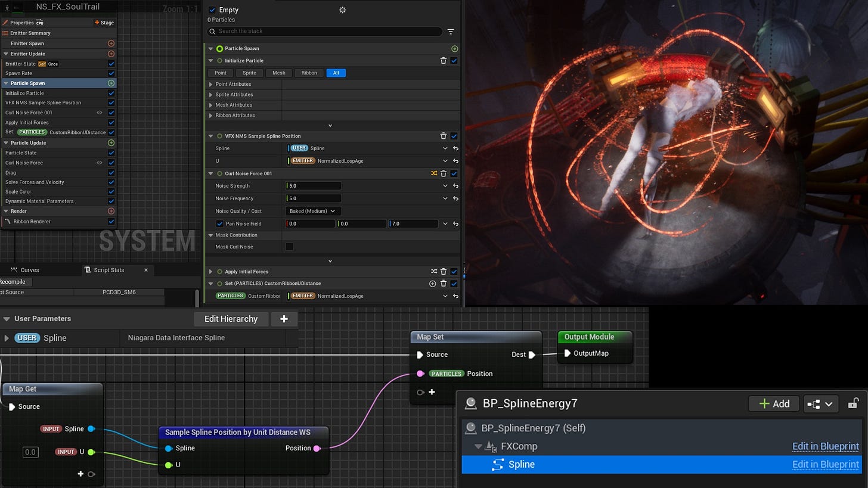Click shuffle icon on Curl Noise Force 001
Viewport: 868px width, 488px height.
(x=434, y=173)
